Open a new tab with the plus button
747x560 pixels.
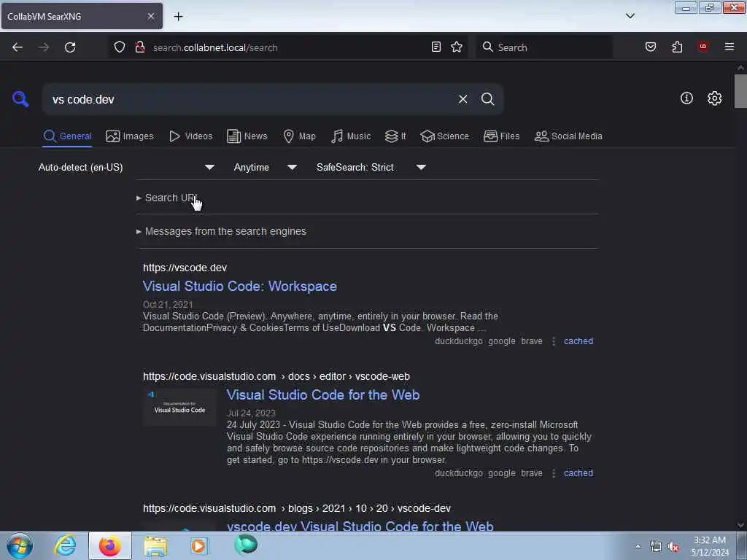178,17
